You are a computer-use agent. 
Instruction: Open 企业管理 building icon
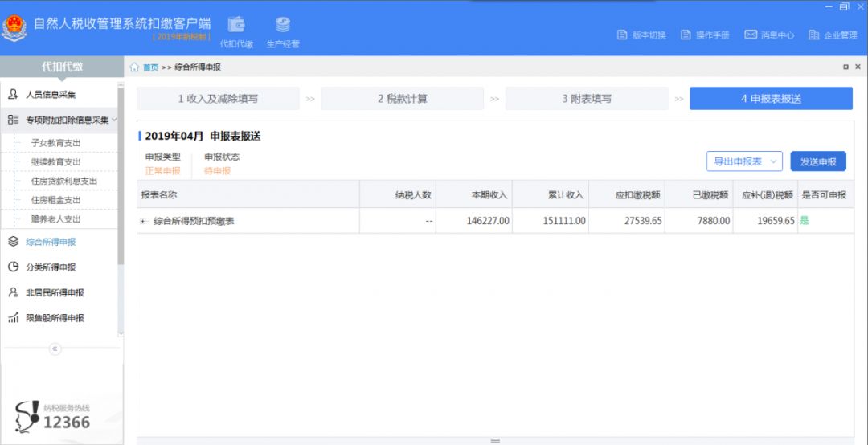[813, 35]
